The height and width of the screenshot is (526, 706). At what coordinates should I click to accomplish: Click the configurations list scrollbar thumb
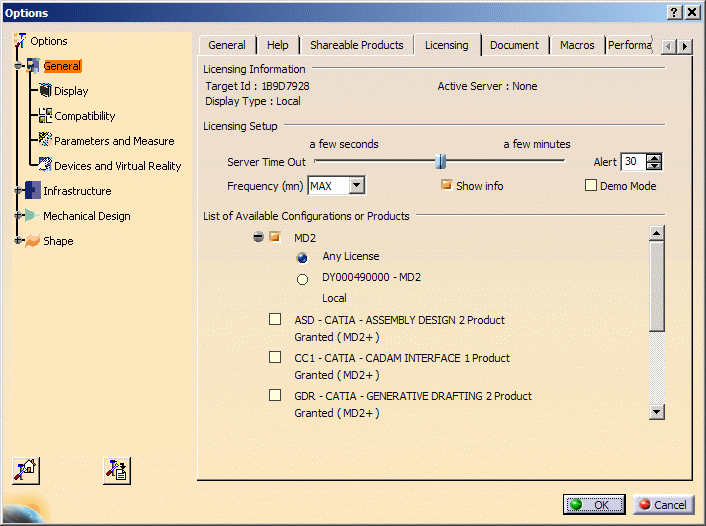[656, 286]
